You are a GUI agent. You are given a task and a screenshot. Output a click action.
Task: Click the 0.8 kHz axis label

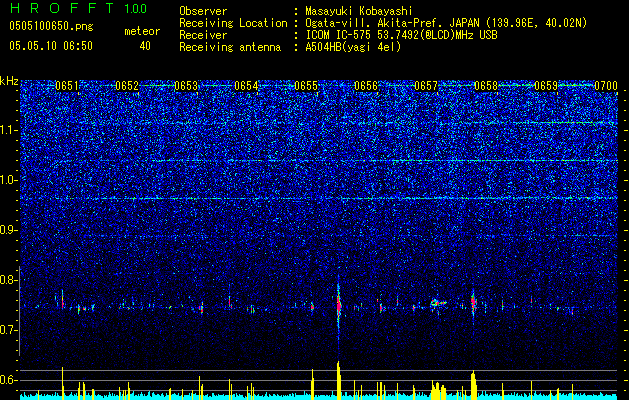tap(7, 280)
